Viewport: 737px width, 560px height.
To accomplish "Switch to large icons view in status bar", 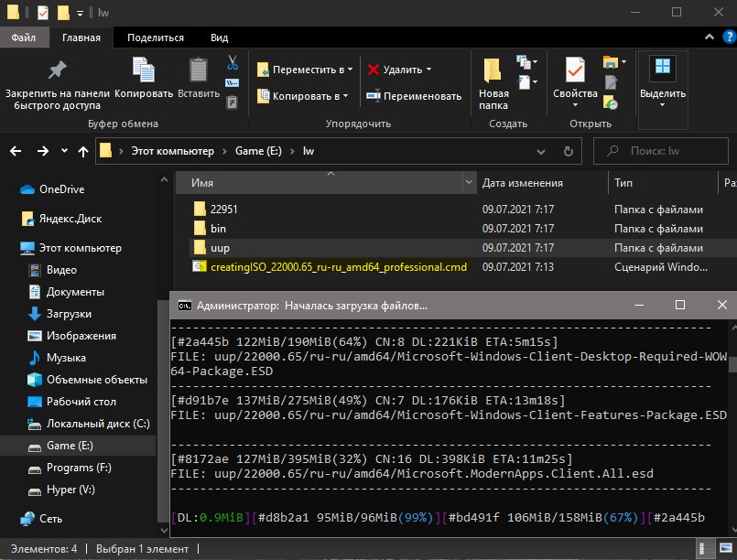I will (726, 549).
